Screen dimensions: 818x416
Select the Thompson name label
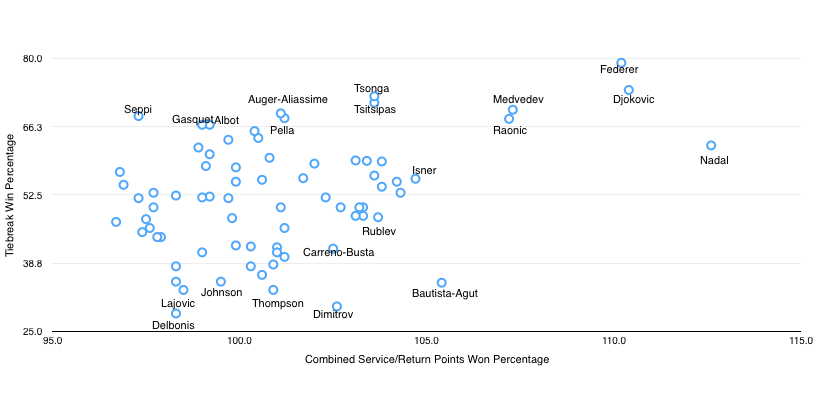[x=278, y=303]
